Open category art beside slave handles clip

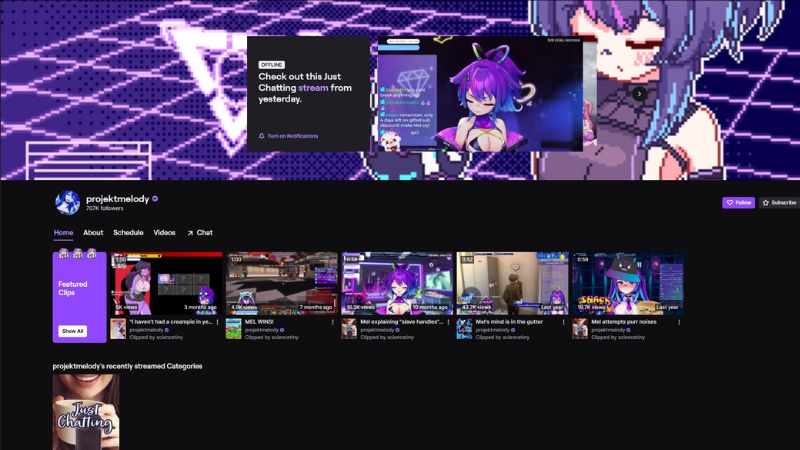coord(349,329)
